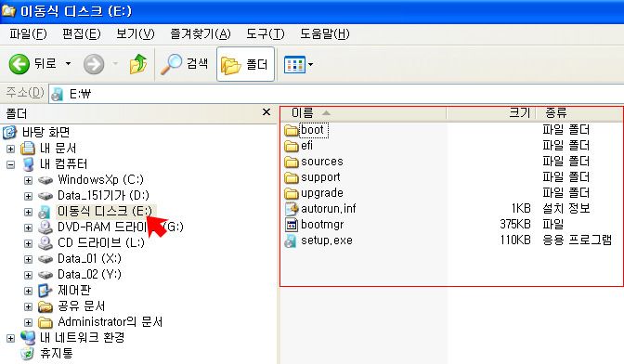Click the 내 네트워크 환경 icon
The image size is (624, 364).
(x=28, y=338)
